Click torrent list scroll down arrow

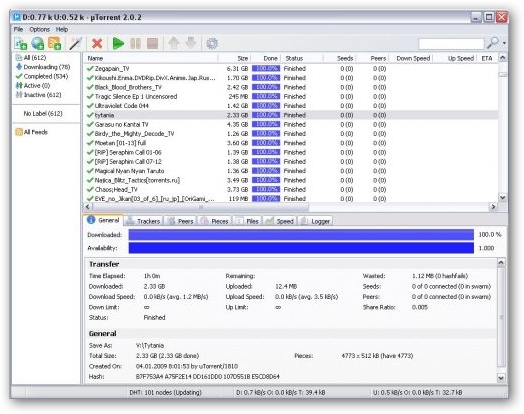point(502,198)
